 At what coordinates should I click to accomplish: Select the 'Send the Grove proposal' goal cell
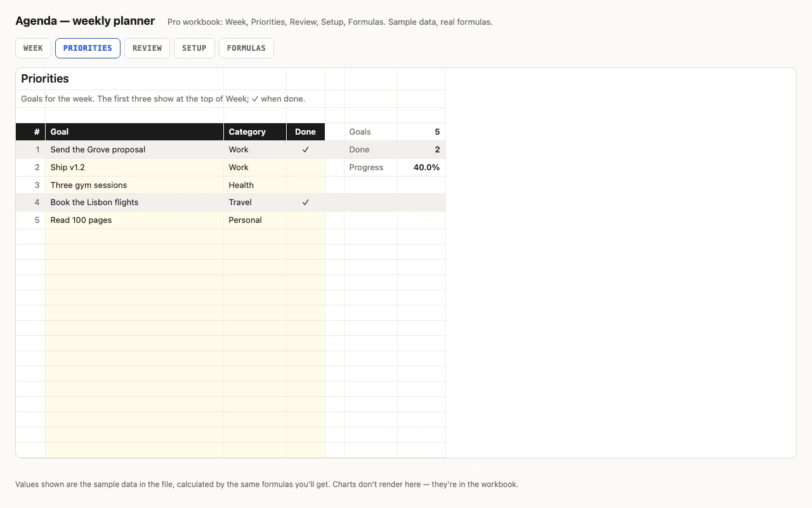134,150
